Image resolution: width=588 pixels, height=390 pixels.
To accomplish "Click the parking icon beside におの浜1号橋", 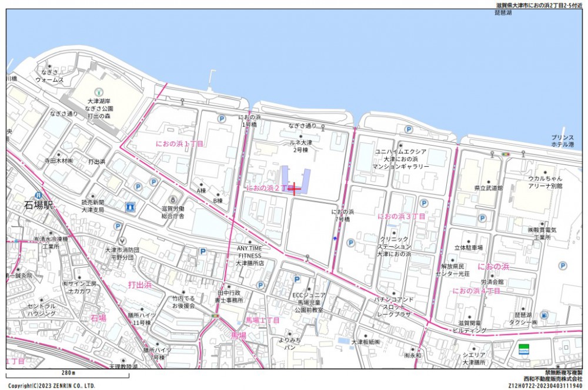I will (x=222, y=119).
